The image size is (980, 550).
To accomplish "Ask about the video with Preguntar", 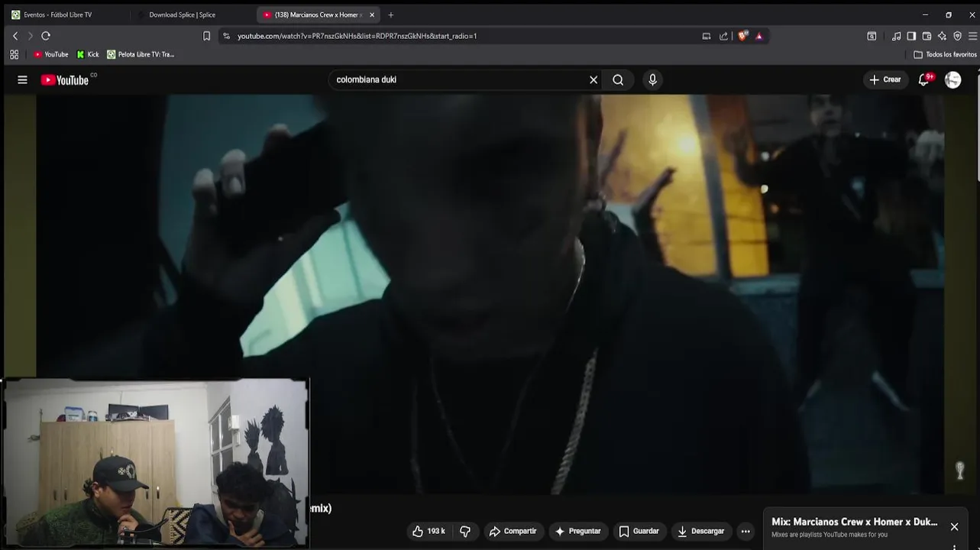I will (x=578, y=531).
